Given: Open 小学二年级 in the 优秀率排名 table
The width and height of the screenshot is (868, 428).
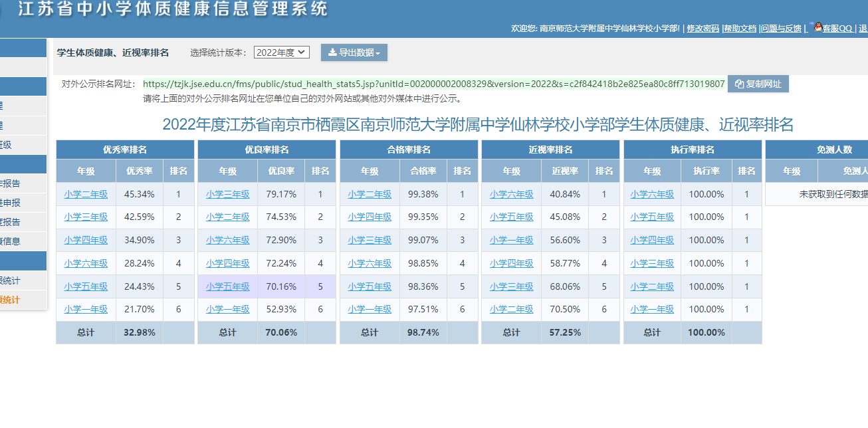Looking at the screenshot, I should [86, 194].
